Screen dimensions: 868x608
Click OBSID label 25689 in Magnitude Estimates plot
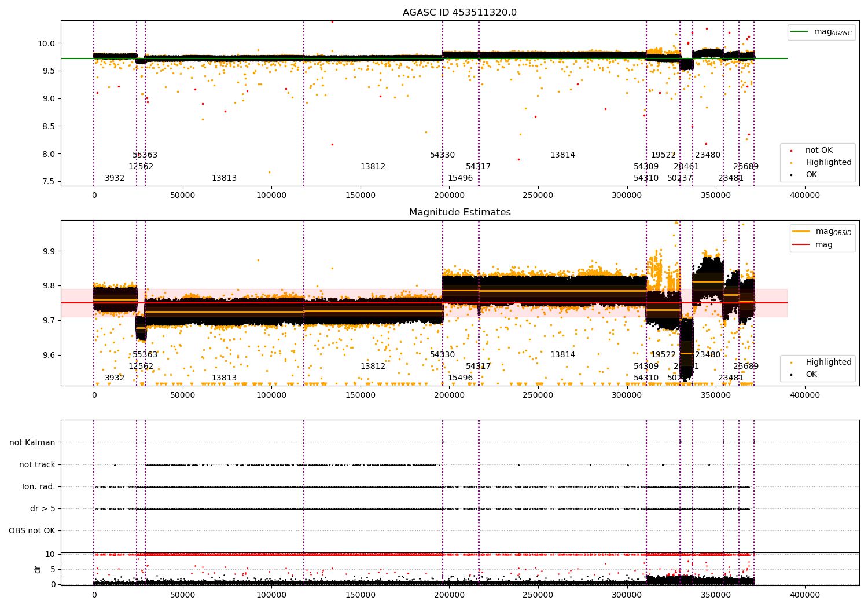point(746,367)
